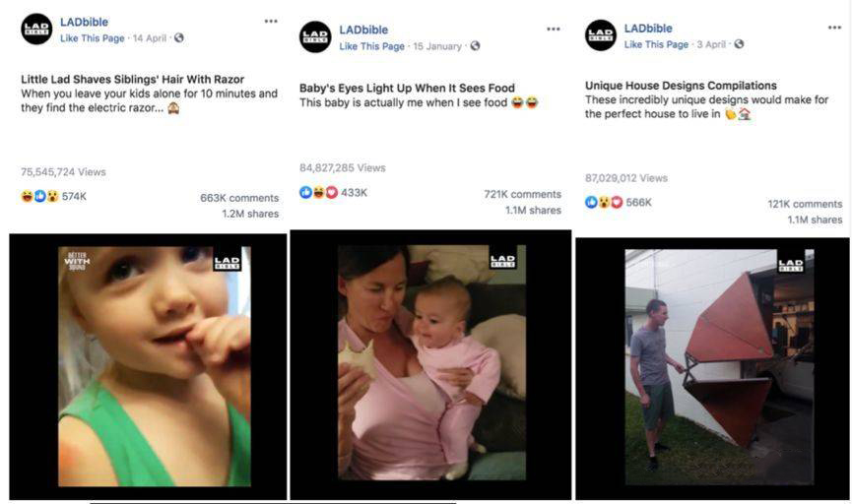The height and width of the screenshot is (504, 852).
Task: Open LADbible avatar on 3 April post
Action: pyautogui.click(x=601, y=35)
